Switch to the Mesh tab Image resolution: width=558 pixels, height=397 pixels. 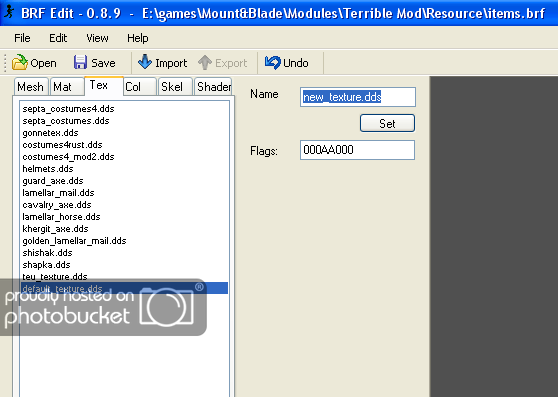(x=31, y=86)
